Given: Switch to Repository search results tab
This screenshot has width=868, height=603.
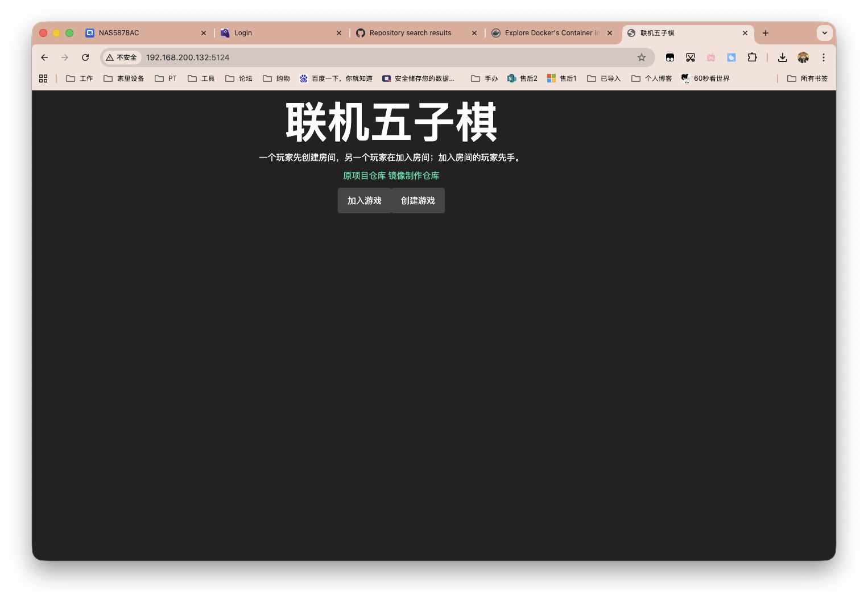Looking at the screenshot, I should tap(411, 33).
